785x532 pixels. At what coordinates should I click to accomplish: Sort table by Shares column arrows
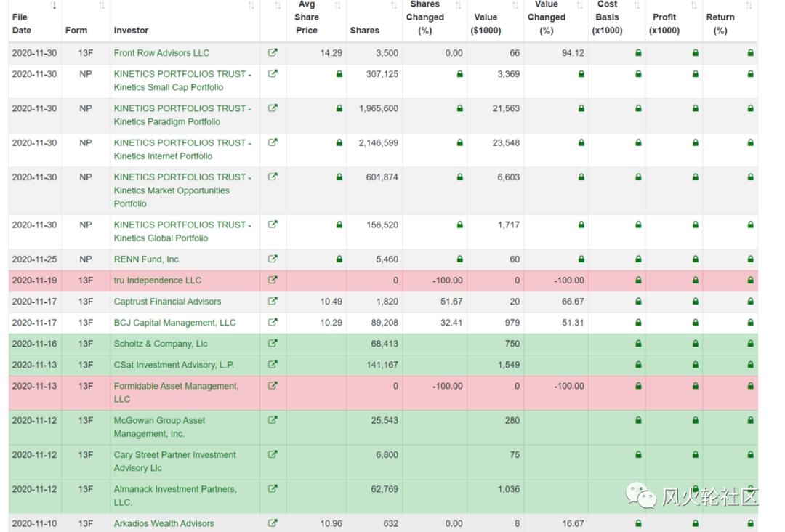click(393, 7)
